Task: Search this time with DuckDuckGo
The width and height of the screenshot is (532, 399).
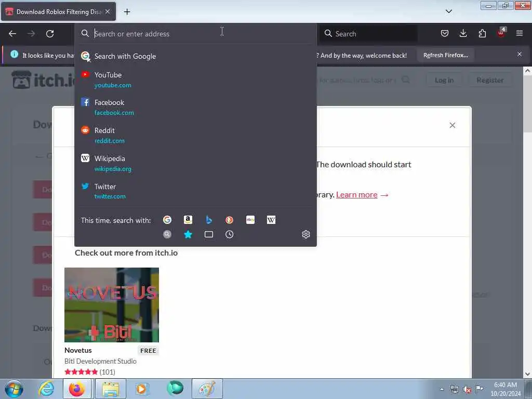Action: 229,220
